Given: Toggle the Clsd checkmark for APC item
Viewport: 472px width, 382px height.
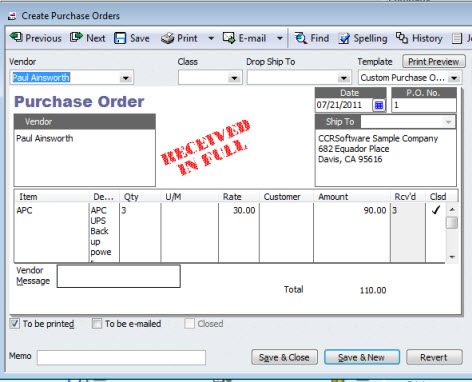Looking at the screenshot, I should (x=436, y=210).
